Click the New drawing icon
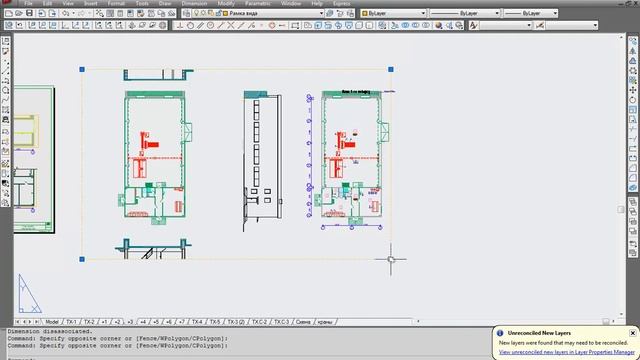The height and width of the screenshot is (360, 640). [x=9, y=13]
